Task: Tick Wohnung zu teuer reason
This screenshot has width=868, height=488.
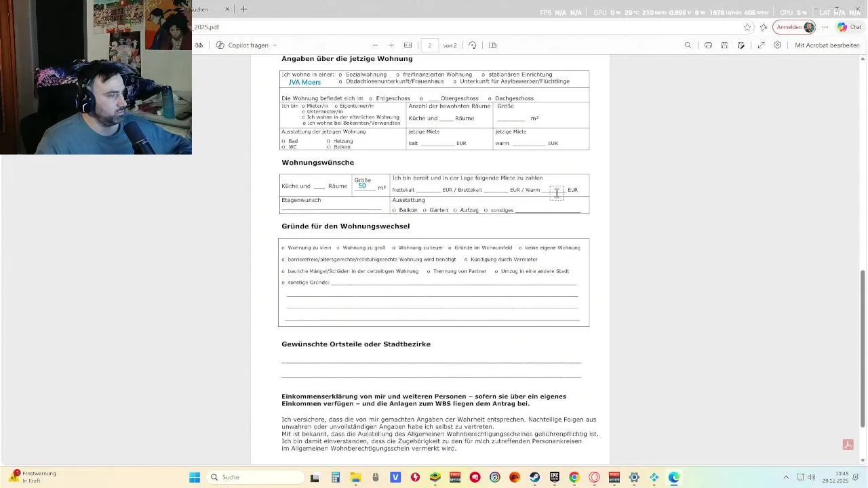Action: click(x=394, y=248)
